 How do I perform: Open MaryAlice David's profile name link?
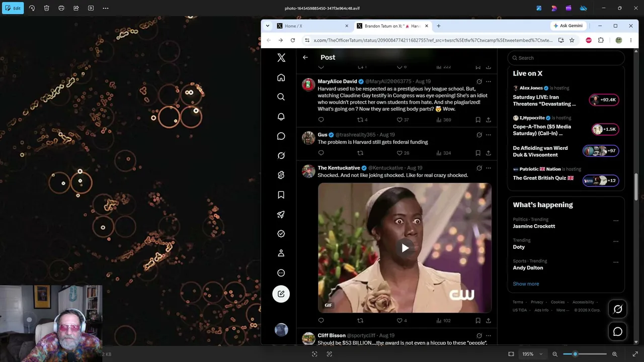coord(337,81)
